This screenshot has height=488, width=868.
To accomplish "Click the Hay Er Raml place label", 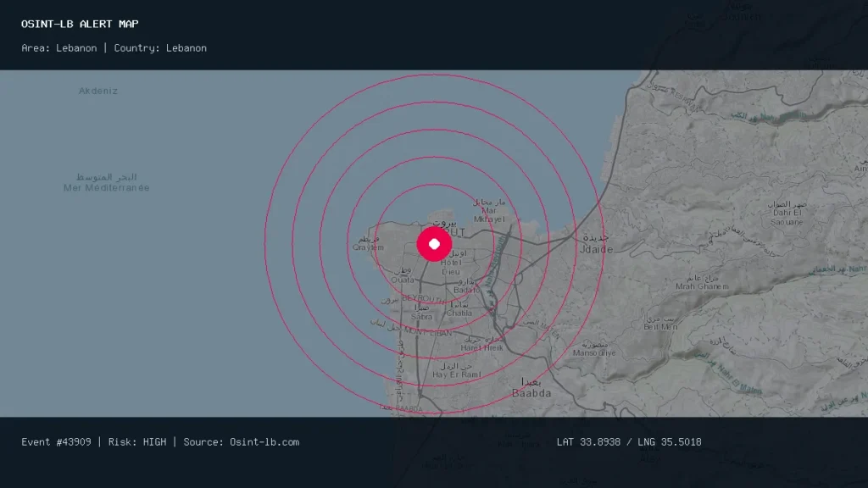I will click(x=456, y=374).
